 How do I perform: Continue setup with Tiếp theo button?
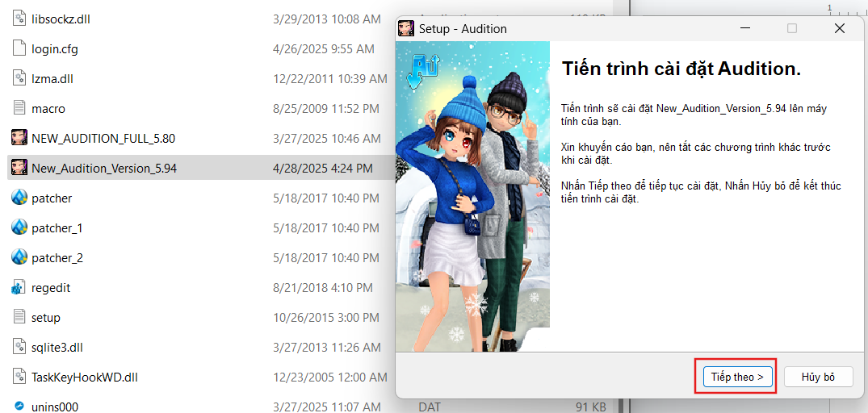(x=736, y=377)
